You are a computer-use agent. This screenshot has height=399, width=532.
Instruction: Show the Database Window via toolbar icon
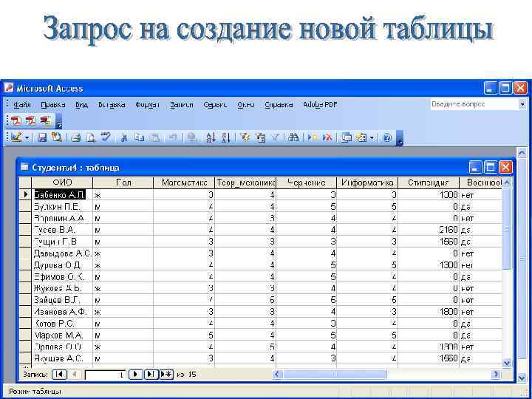346,137
